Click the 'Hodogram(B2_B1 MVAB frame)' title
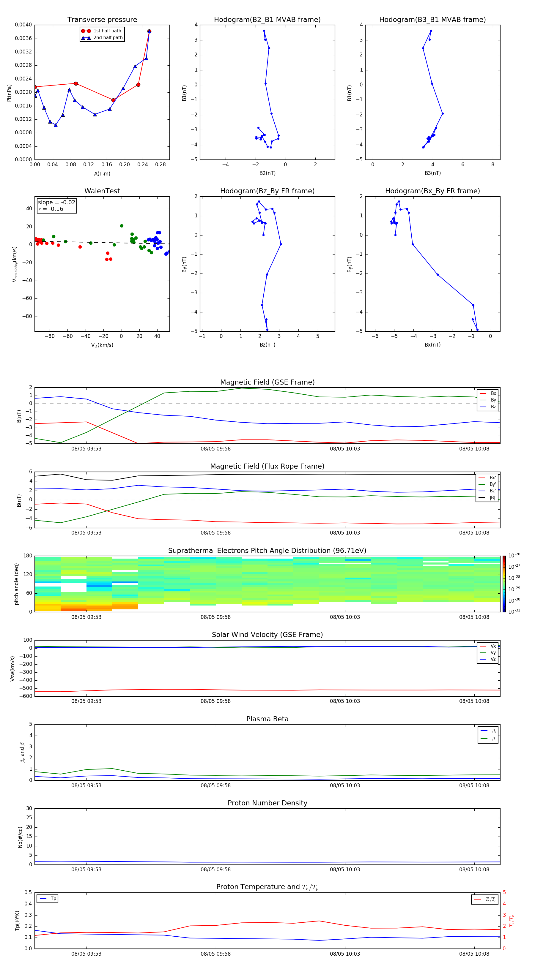 pyautogui.click(x=267, y=20)
